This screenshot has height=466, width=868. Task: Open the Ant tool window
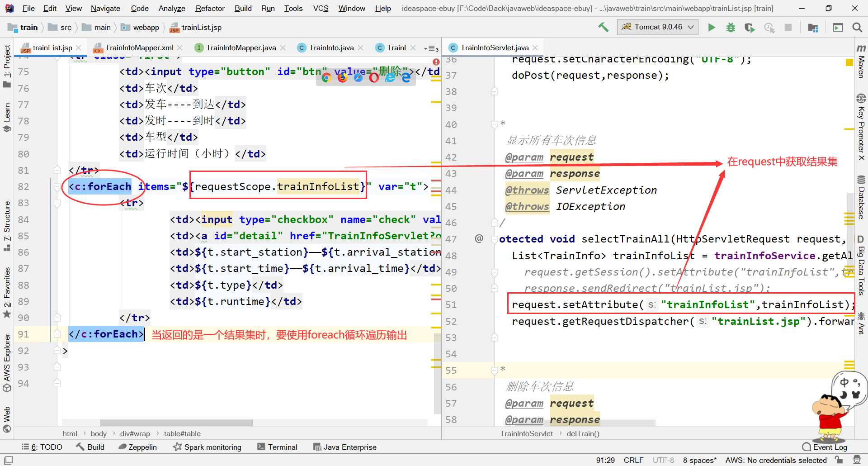click(x=861, y=323)
